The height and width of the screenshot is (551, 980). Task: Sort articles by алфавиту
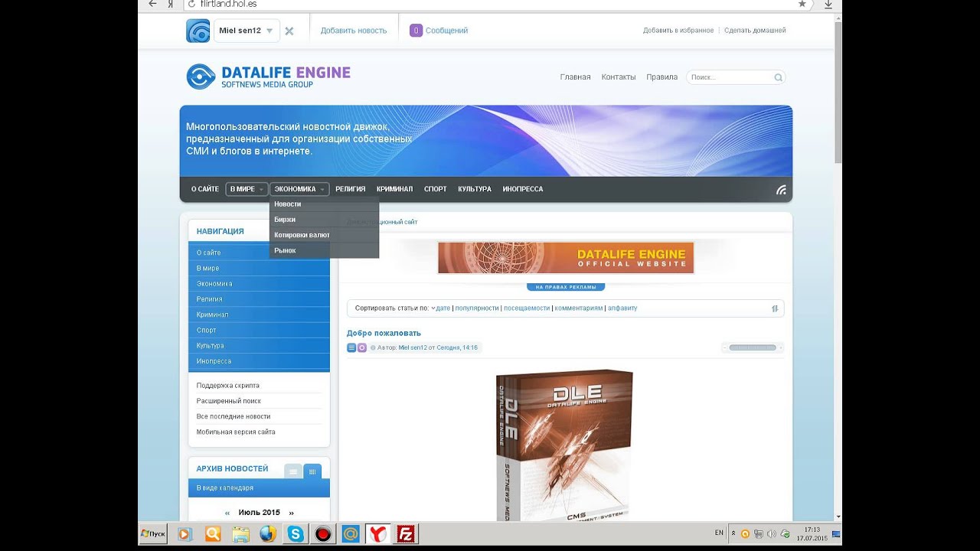(x=622, y=308)
